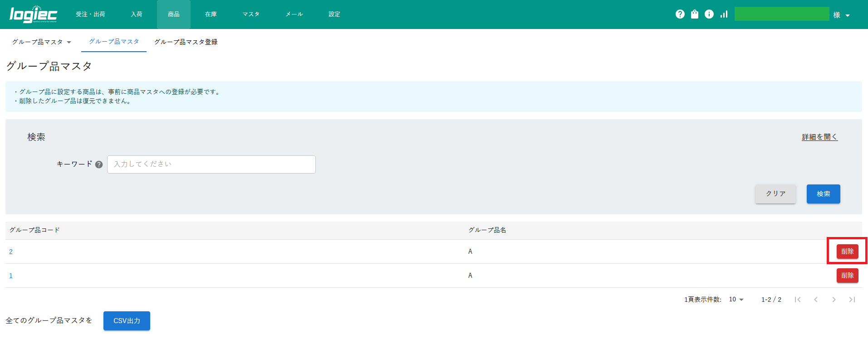Go to the first page of results
The image size is (868, 358).
pos(798,300)
